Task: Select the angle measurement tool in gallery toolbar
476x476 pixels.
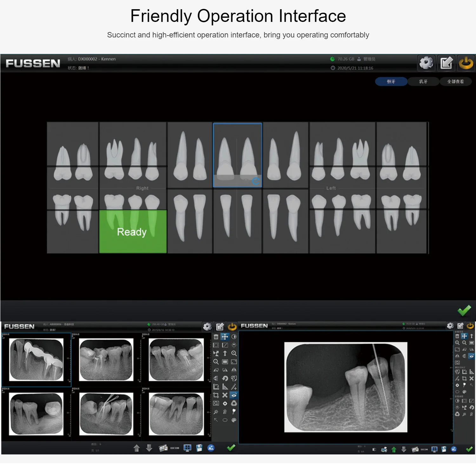Action: [216, 387]
